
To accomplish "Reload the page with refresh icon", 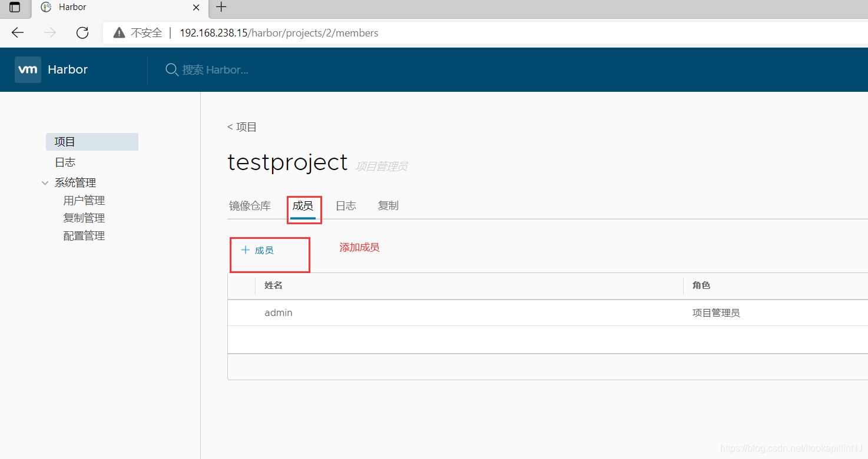I will 82,33.
